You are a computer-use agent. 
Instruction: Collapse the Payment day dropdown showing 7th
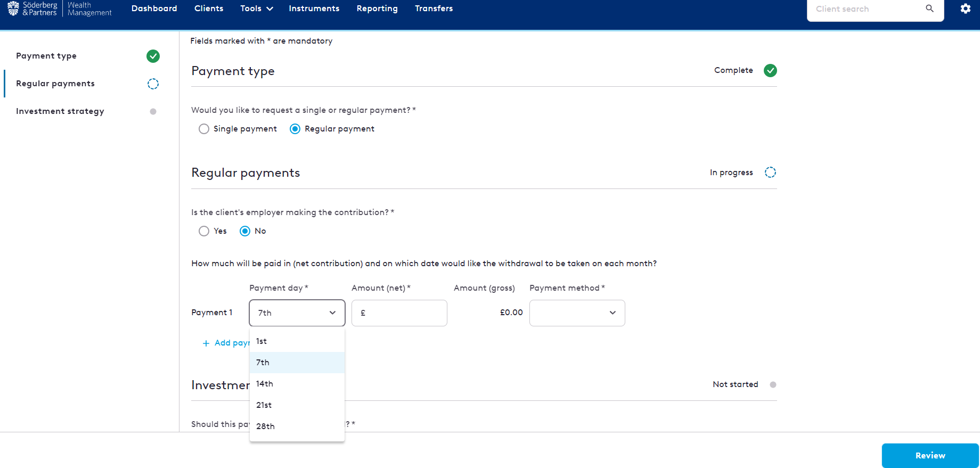(297, 313)
